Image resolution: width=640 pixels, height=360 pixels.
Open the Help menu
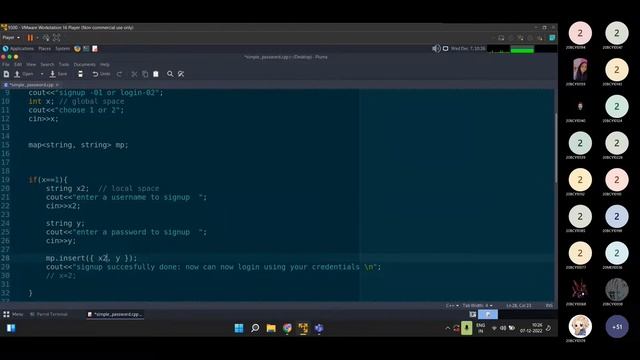(104, 64)
